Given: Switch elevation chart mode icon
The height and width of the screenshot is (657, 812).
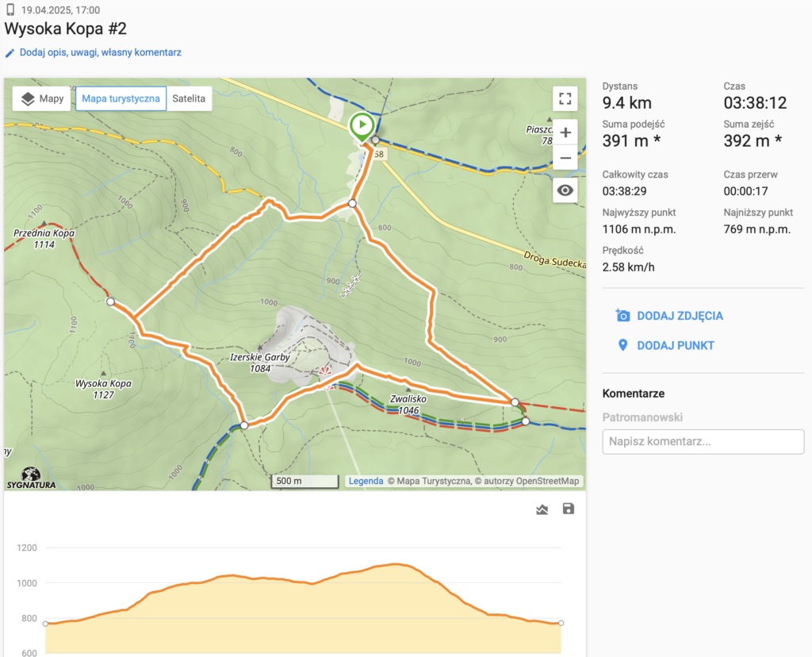Looking at the screenshot, I should tap(542, 509).
